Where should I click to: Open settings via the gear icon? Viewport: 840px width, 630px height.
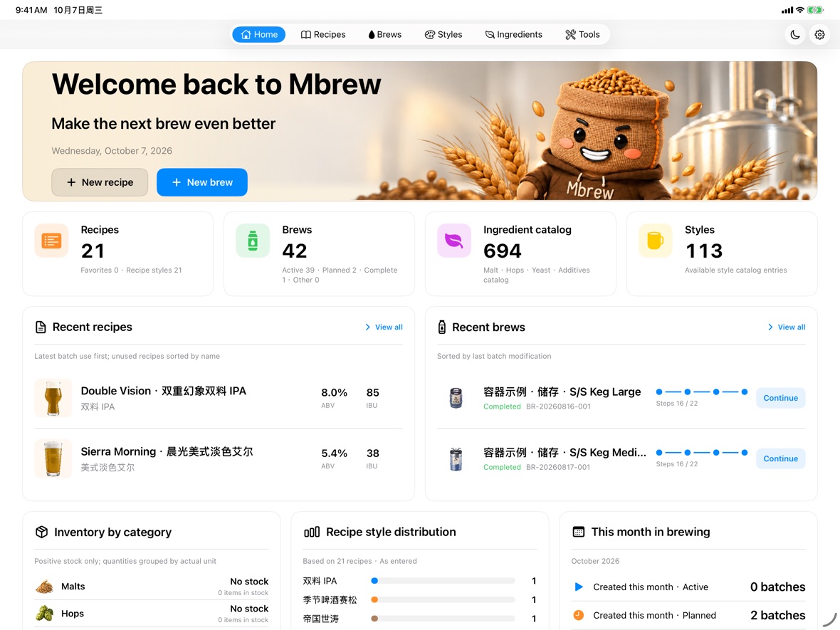(819, 35)
